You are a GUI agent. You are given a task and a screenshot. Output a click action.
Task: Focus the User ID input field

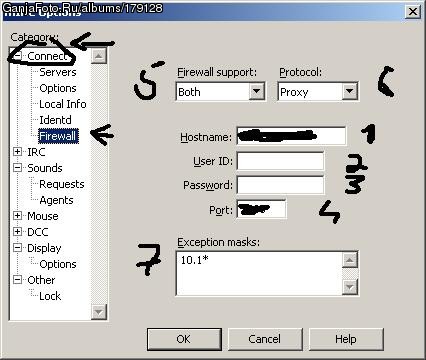point(280,161)
